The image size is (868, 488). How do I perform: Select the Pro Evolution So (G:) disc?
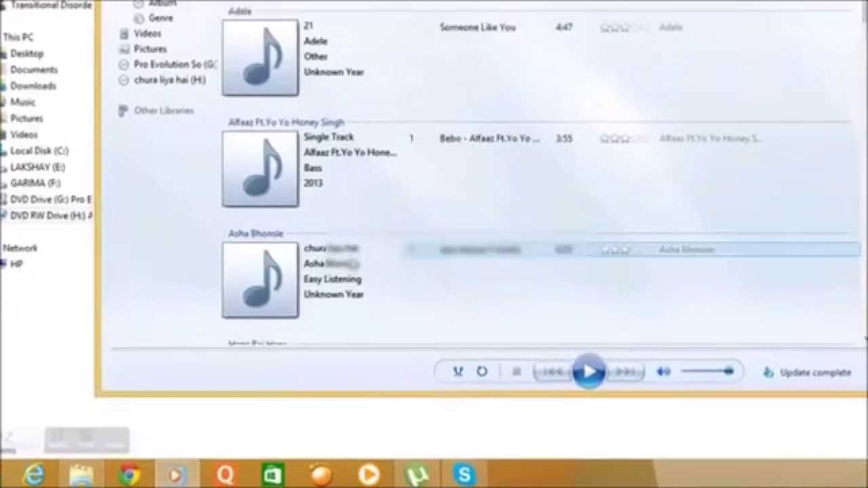(x=167, y=64)
